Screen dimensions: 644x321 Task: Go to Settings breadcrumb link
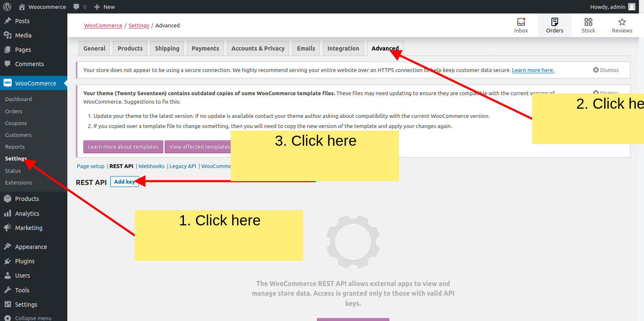tap(139, 25)
